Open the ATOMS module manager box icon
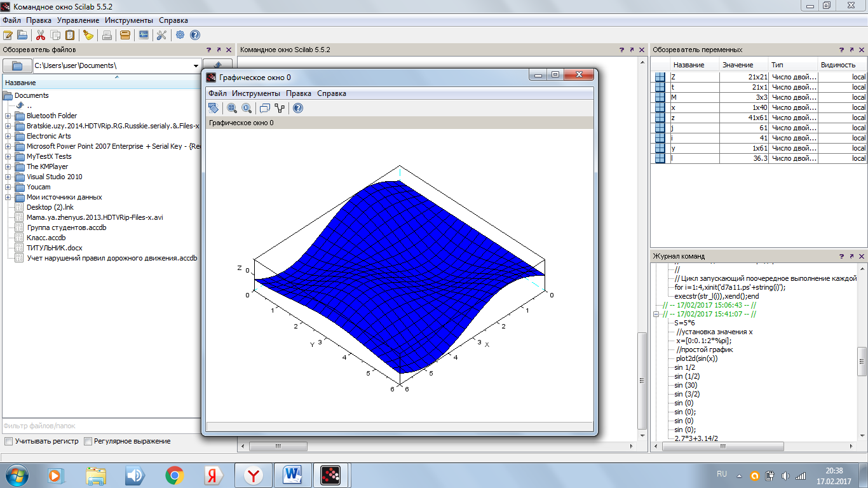 tap(125, 35)
